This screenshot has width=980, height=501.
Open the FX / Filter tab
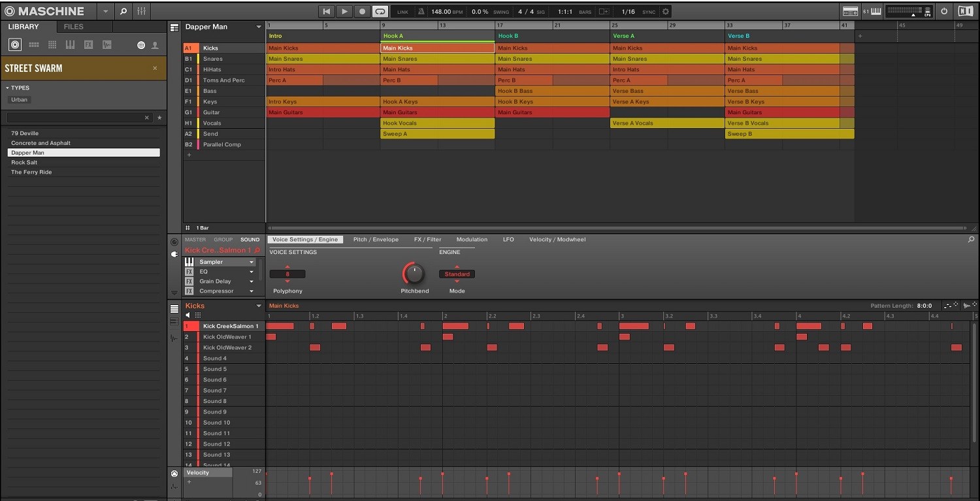[427, 240]
